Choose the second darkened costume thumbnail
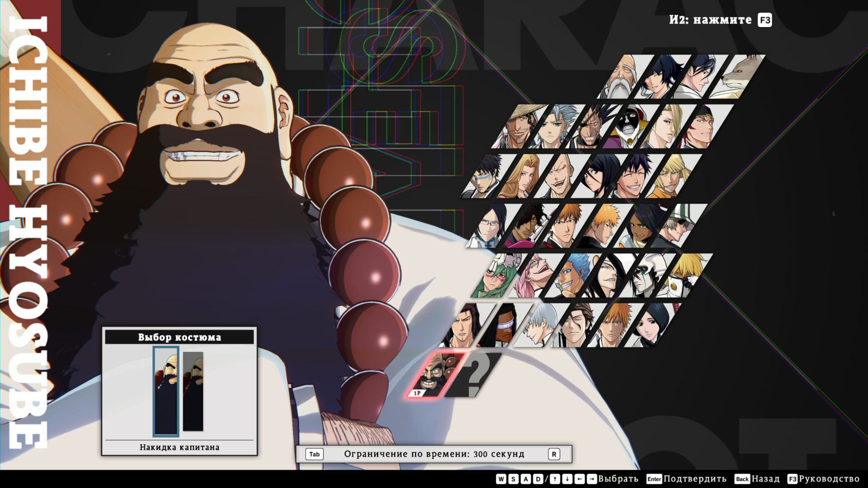Image resolution: width=868 pixels, height=488 pixels. [x=193, y=391]
